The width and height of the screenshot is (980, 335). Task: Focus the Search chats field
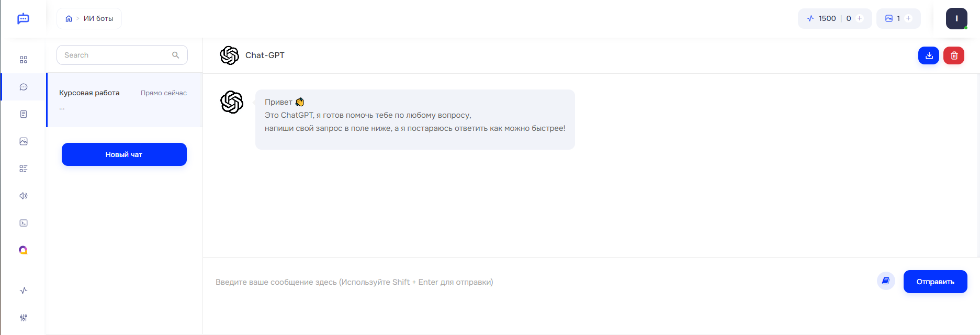pyautogui.click(x=122, y=55)
